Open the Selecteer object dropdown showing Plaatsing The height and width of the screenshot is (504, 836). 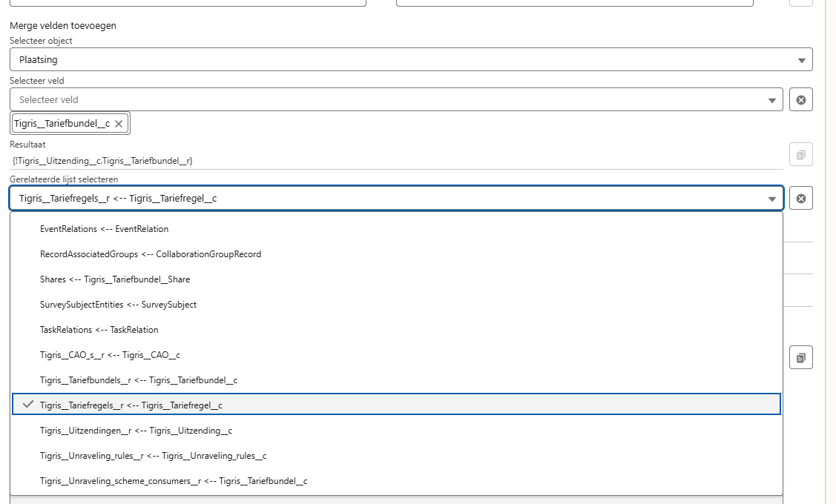coord(411,59)
